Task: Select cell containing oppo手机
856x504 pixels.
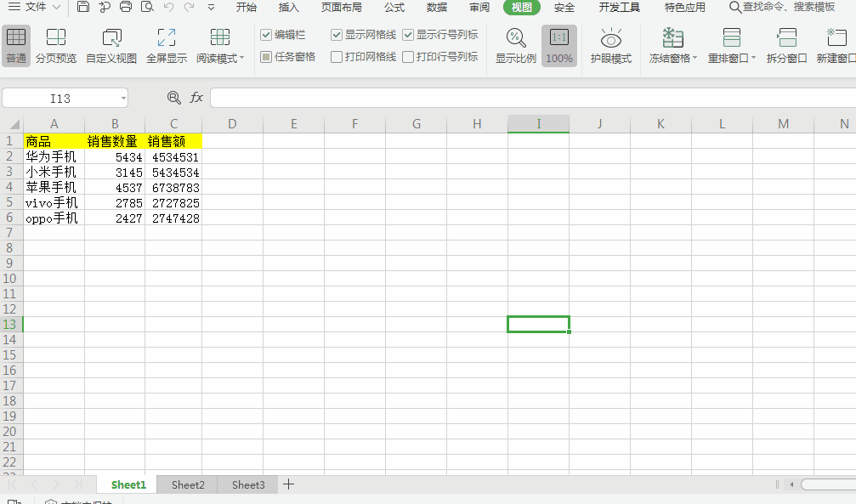Action: [54, 218]
